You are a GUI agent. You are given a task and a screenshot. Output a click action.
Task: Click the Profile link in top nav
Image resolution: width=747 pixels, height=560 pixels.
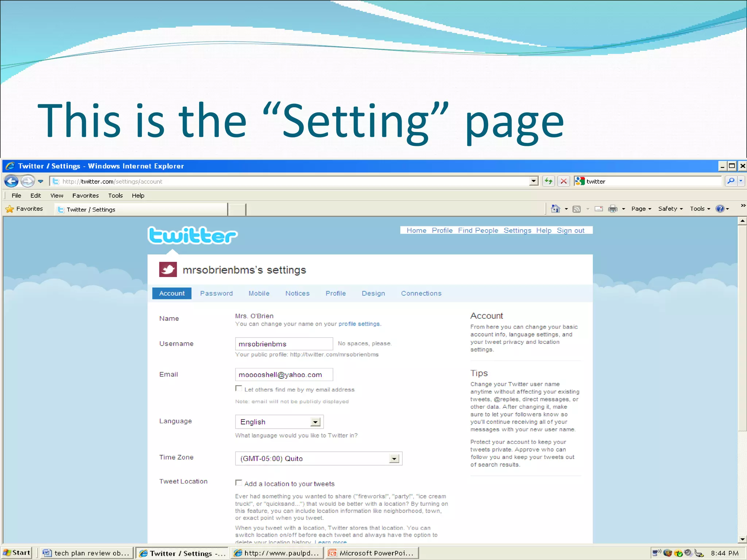pyautogui.click(x=442, y=230)
